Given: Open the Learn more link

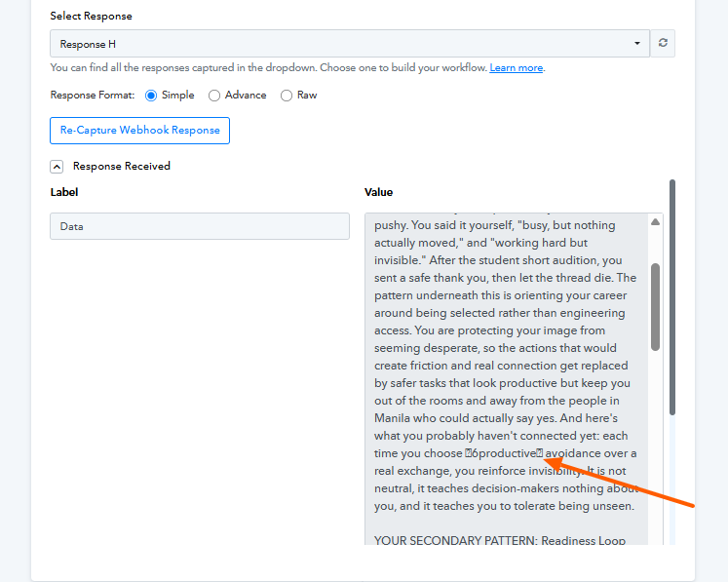Looking at the screenshot, I should coord(517,68).
